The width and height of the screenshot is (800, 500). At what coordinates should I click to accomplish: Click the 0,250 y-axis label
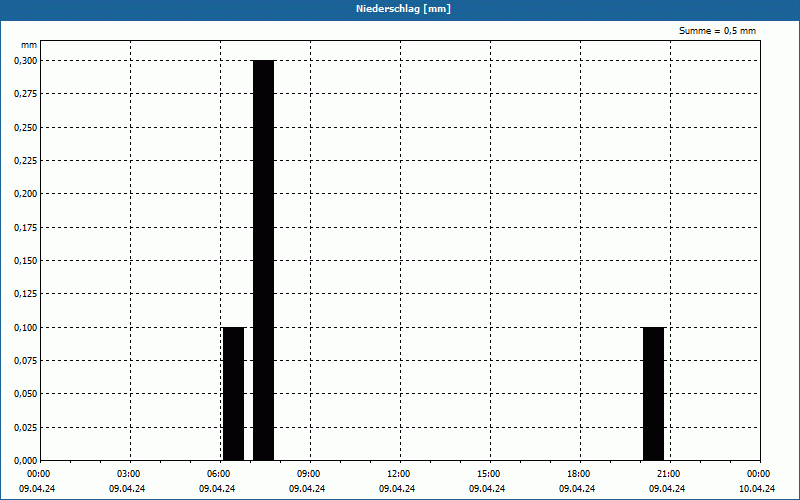(x=26, y=128)
